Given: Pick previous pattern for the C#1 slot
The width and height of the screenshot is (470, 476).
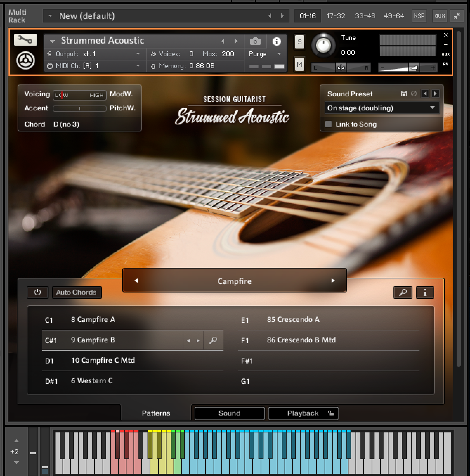Looking at the screenshot, I should click(x=188, y=340).
